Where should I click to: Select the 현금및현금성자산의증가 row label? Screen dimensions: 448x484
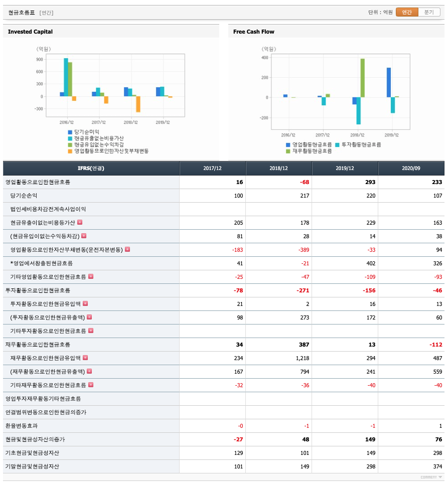coord(35,439)
